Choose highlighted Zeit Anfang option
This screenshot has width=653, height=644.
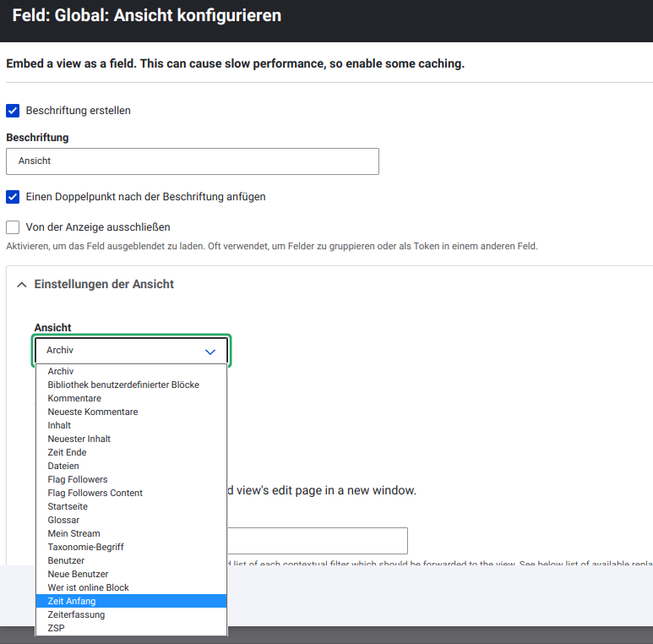click(x=72, y=601)
